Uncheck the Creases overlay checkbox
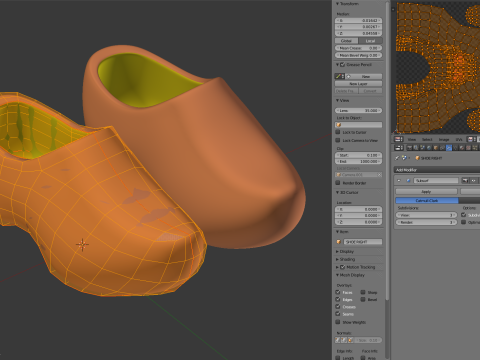The image size is (480, 360). tap(338, 307)
